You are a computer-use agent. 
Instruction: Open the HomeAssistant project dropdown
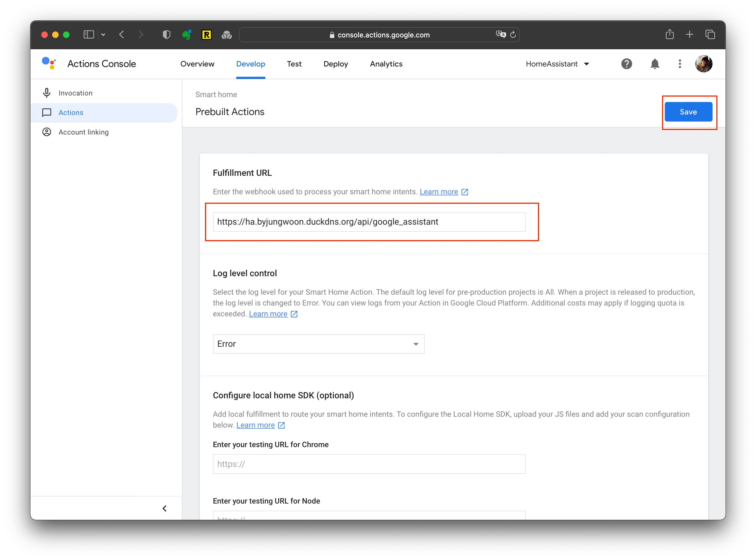point(557,64)
